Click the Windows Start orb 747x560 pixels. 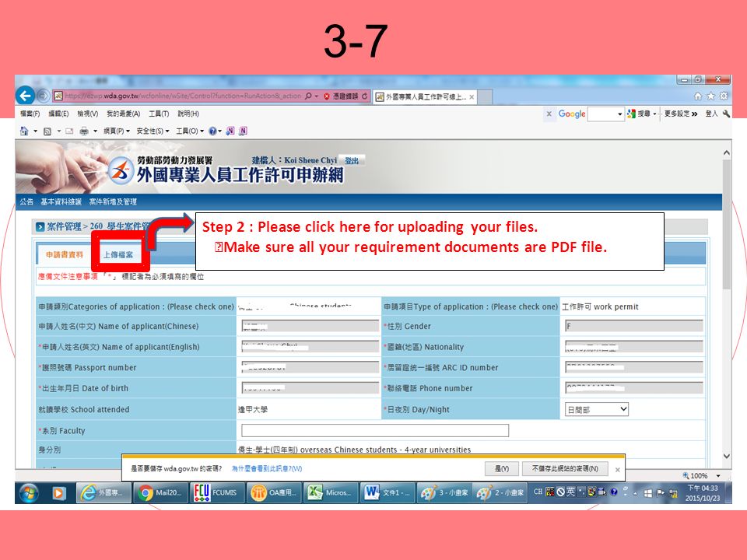coord(29,493)
